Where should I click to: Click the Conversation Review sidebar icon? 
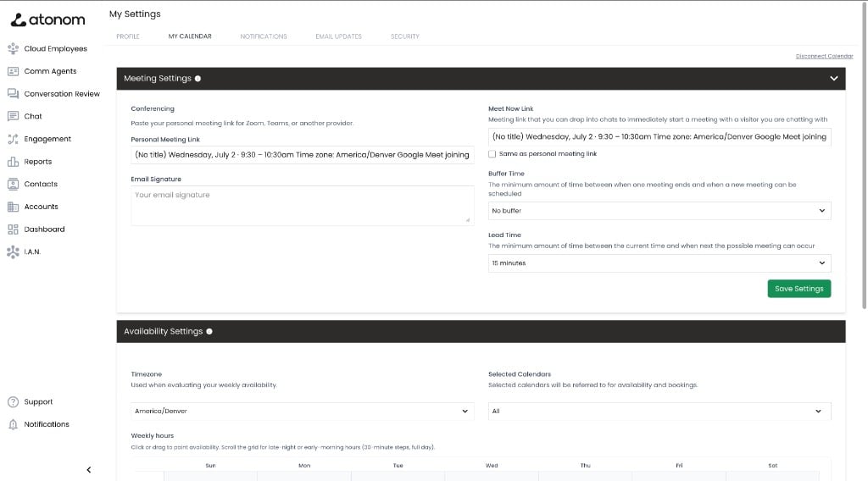pos(14,93)
